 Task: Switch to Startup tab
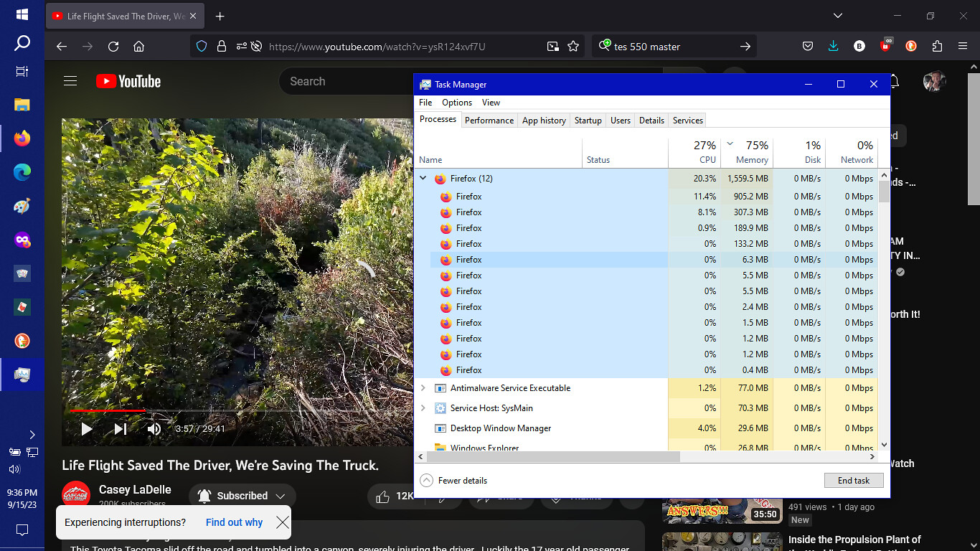click(x=588, y=121)
